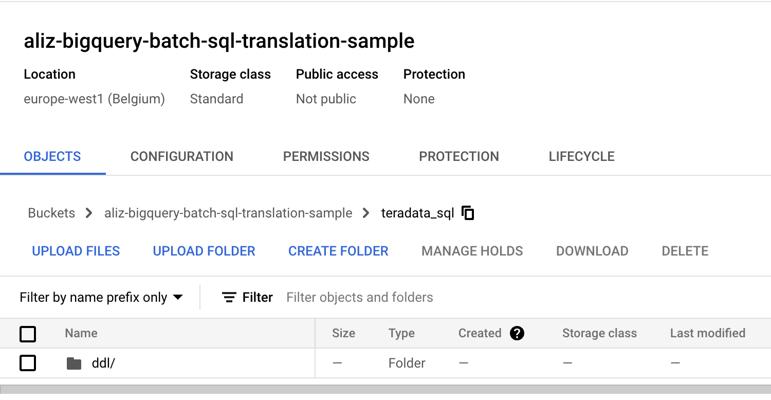Click the 'Folder' type cell
Screen dimensions: 771x400
[407, 363]
